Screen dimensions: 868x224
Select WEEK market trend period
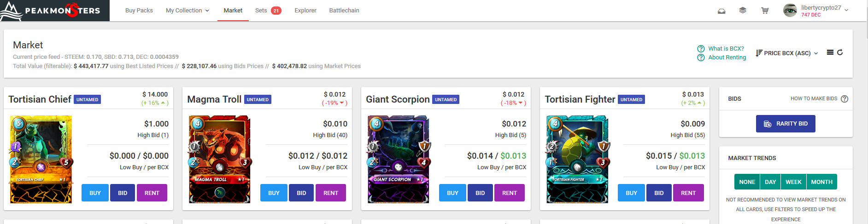pyautogui.click(x=793, y=182)
